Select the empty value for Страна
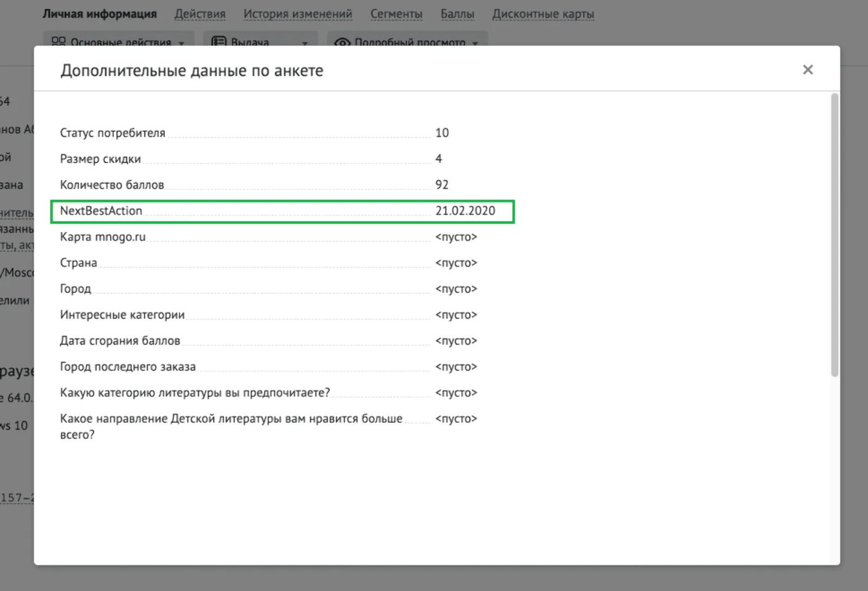 (456, 263)
